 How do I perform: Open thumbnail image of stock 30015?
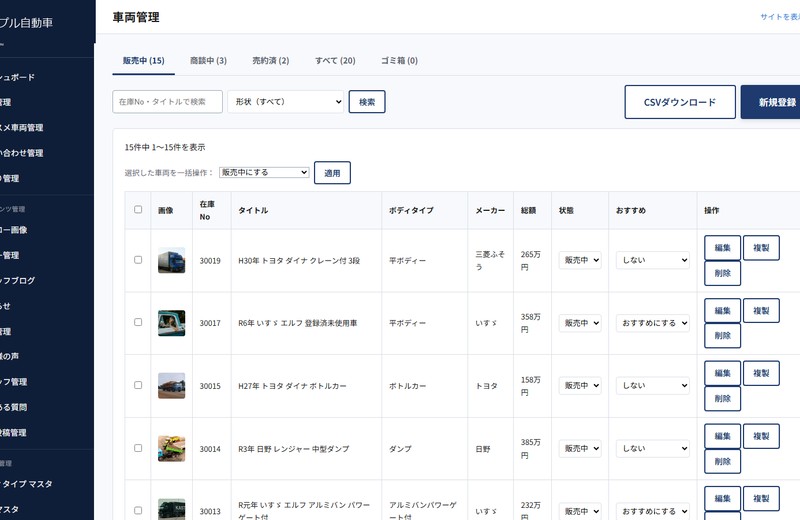(171, 386)
